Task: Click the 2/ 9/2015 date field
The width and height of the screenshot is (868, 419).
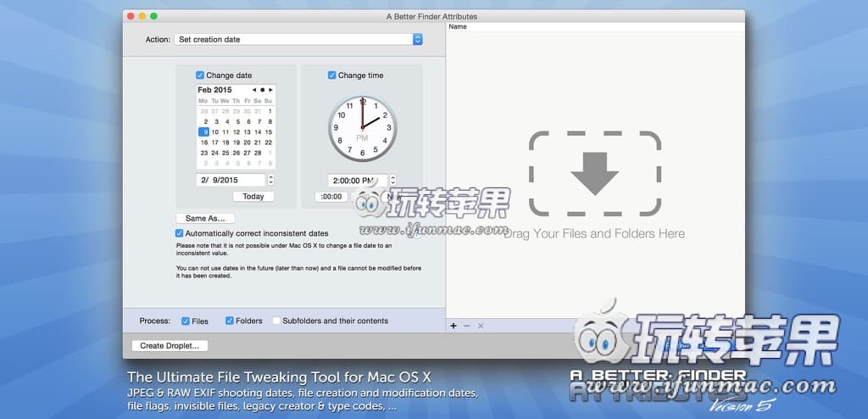Action: click(x=231, y=180)
